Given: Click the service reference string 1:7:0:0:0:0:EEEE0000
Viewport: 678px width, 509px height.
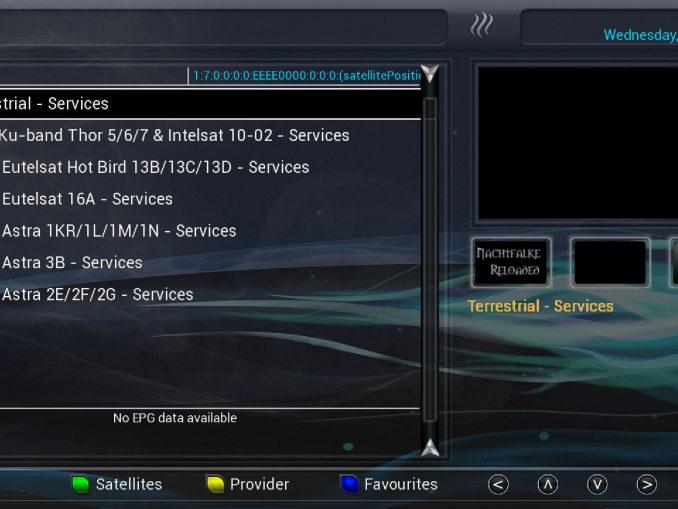Looking at the screenshot, I should (307, 76).
